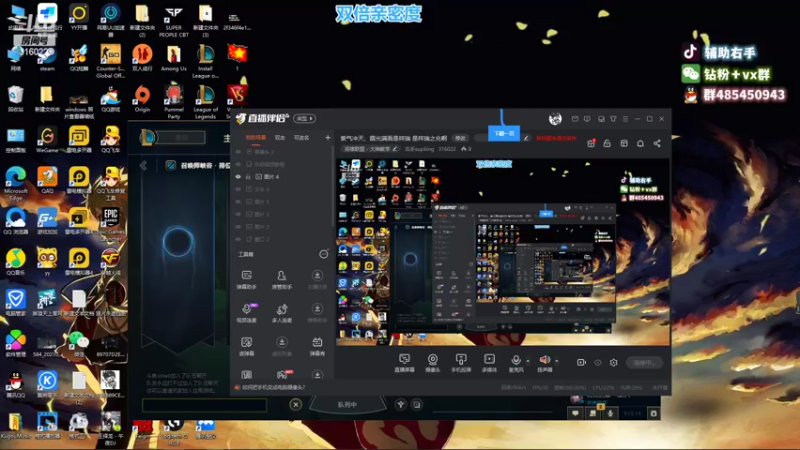Image resolution: width=800 pixels, height=450 pixels.
Task: Open the mode pill next to the 直播伴侣 logo
Action: click(305, 118)
